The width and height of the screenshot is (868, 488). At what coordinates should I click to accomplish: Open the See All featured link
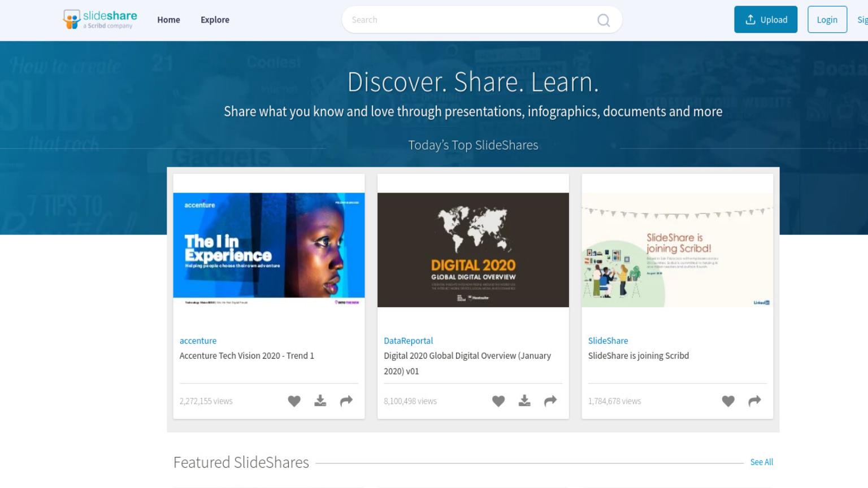tap(762, 462)
